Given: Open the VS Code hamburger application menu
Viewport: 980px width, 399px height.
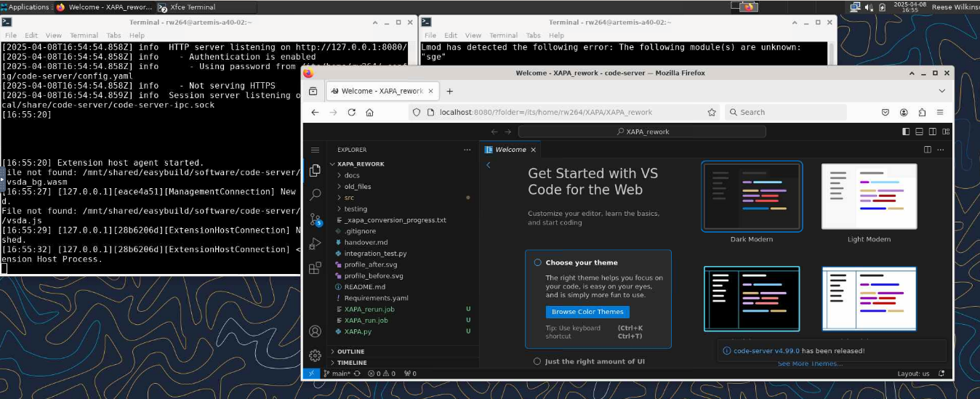Looking at the screenshot, I should point(315,150).
